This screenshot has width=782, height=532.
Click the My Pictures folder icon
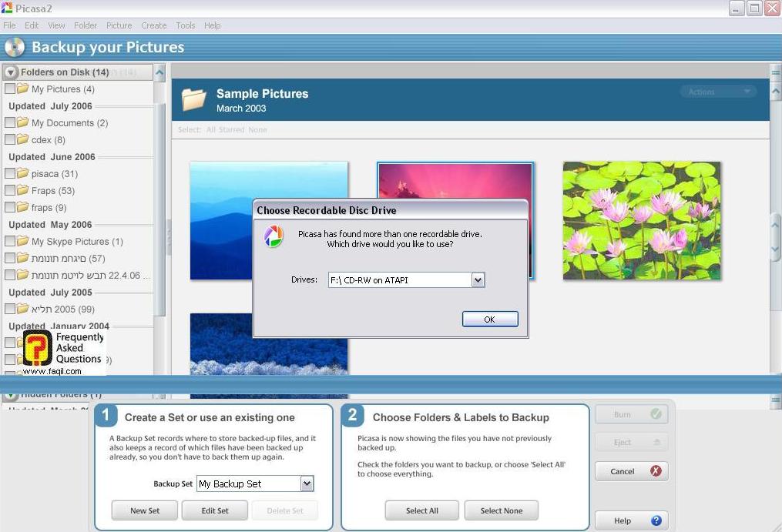(x=23, y=89)
